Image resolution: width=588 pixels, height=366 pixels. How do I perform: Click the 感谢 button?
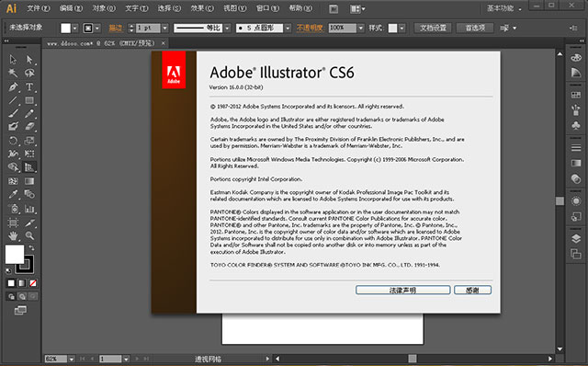472,290
